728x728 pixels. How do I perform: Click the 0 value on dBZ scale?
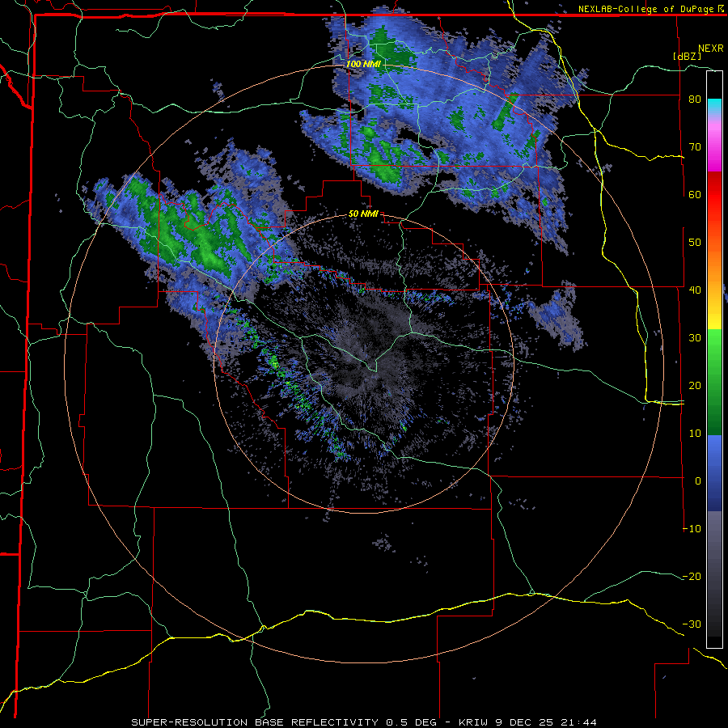click(698, 481)
